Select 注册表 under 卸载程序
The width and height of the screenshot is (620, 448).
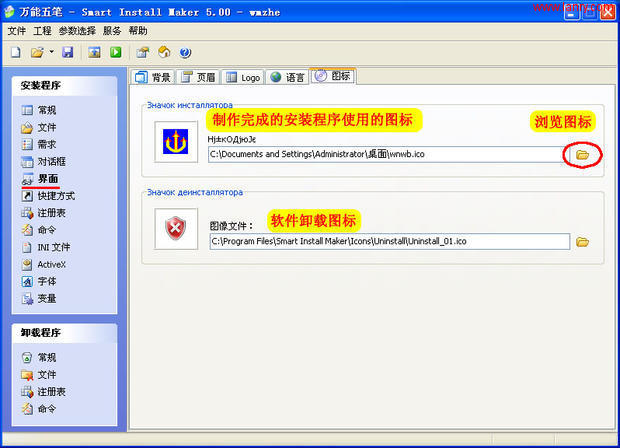51,391
